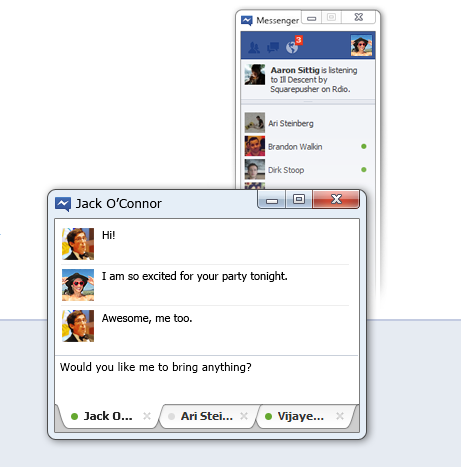Open notifications globe icon with badge 3
The height and width of the screenshot is (467, 461).
[x=293, y=45]
